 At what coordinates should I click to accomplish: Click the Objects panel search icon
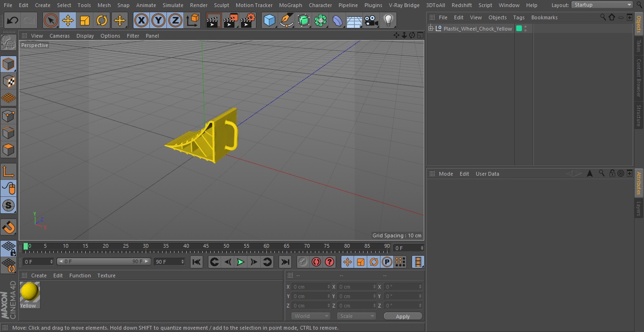(603, 17)
